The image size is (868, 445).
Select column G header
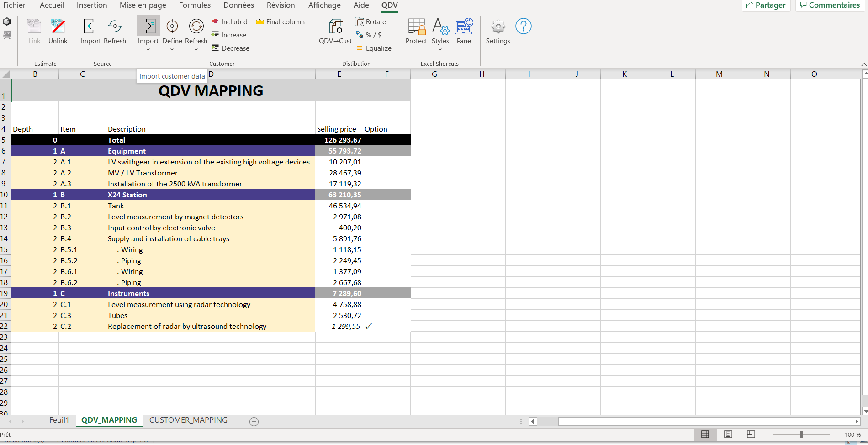pyautogui.click(x=434, y=74)
